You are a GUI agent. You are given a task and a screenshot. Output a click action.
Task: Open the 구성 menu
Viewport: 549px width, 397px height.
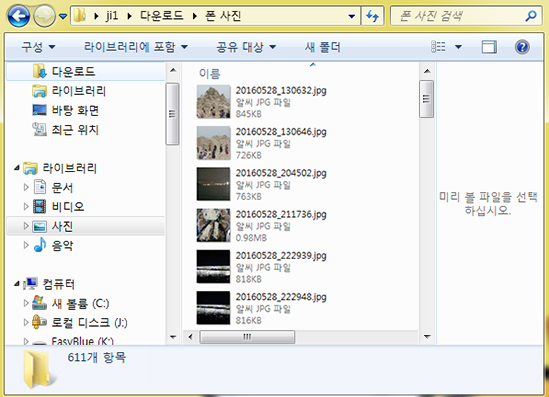pos(38,47)
